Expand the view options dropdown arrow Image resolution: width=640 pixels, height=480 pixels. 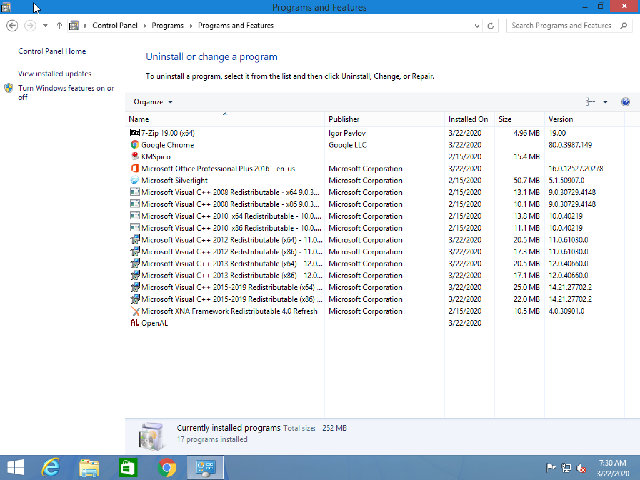pos(605,102)
